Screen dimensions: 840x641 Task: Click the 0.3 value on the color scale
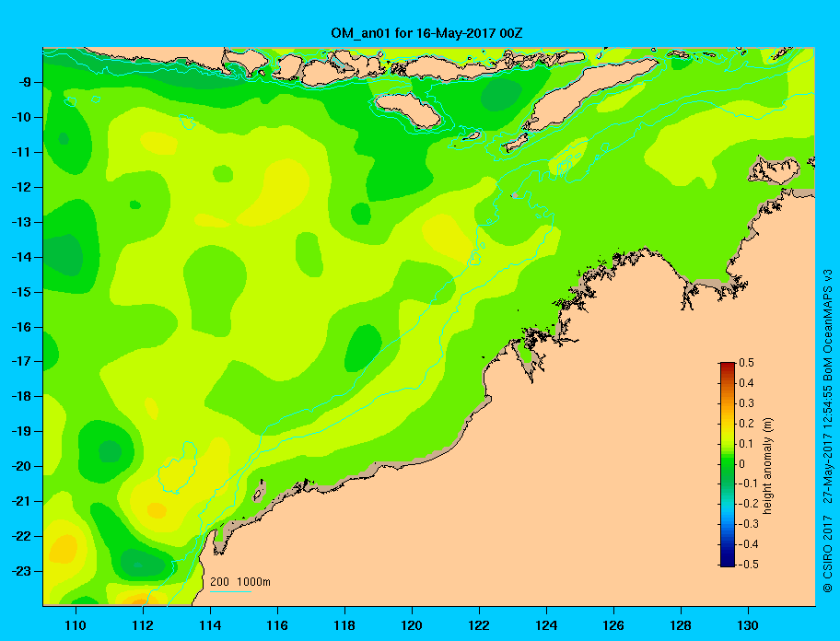[746, 403]
